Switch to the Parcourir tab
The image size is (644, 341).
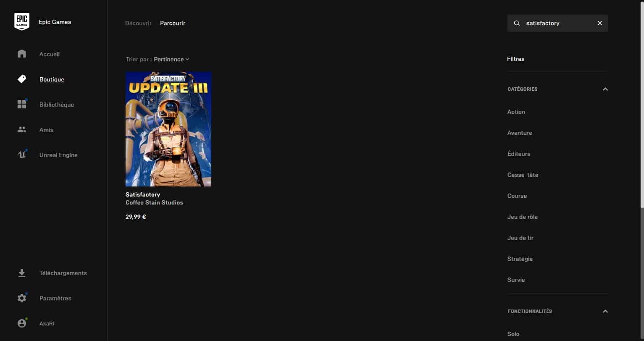[x=173, y=23]
